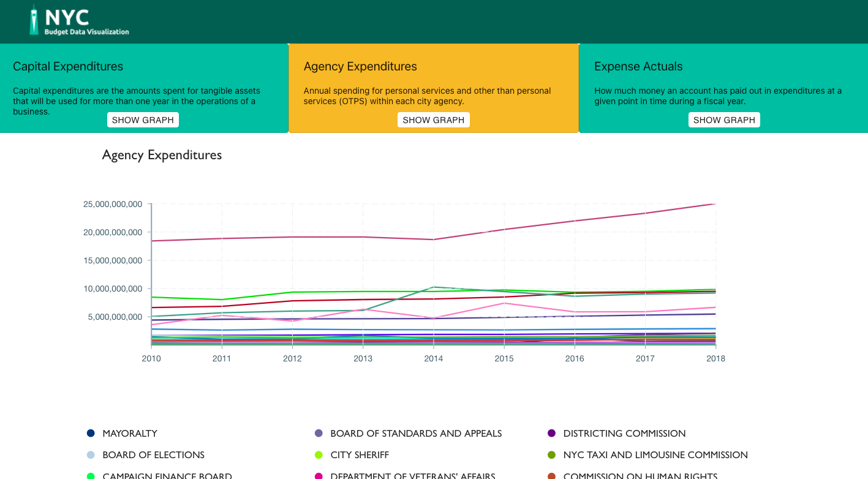Viewport: 868px width, 479px height.
Task: Toggle the MAYORALTY series label
Action: click(x=130, y=434)
